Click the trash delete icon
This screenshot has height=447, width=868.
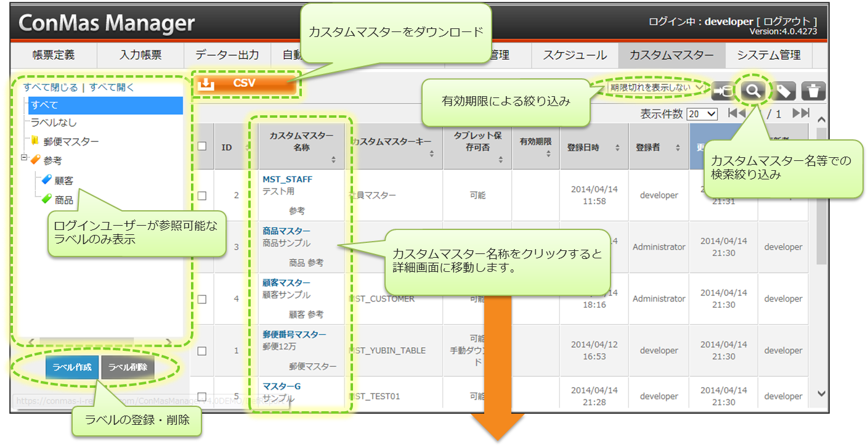coord(813,91)
